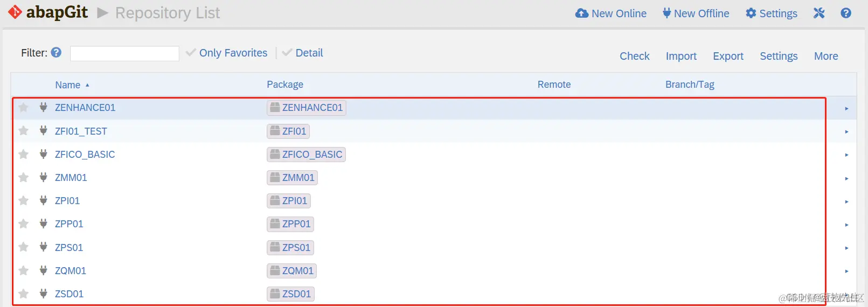Open repository ZPI01 name link

67,200
